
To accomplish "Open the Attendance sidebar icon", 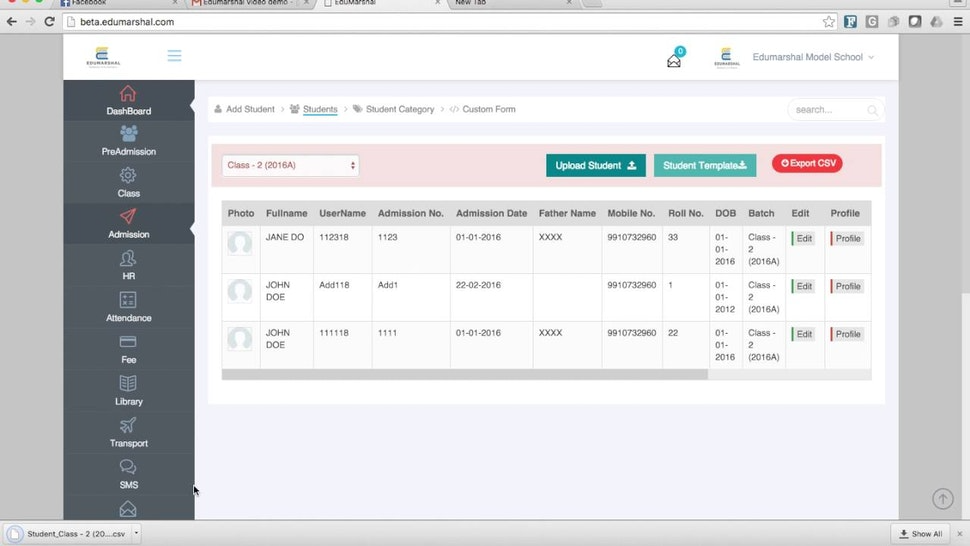I will (128, 300).
